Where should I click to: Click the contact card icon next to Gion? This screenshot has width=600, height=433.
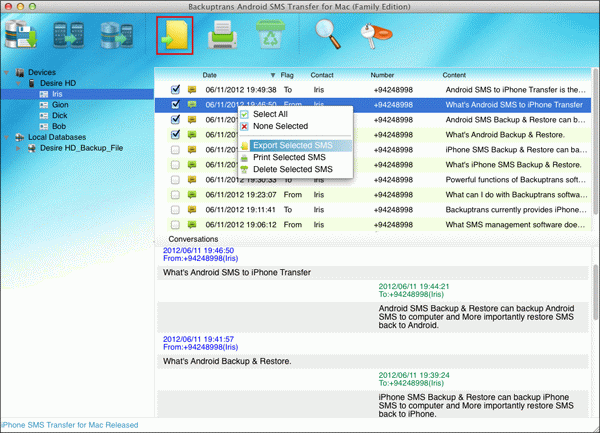(x=44, y=105)
